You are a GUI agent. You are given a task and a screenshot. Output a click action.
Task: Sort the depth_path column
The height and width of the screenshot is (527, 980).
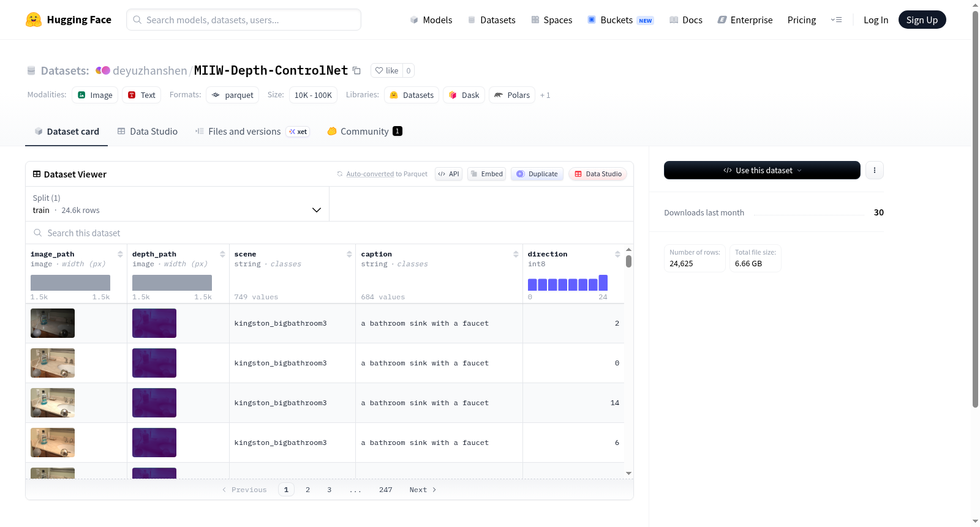(x=222, y=254)
